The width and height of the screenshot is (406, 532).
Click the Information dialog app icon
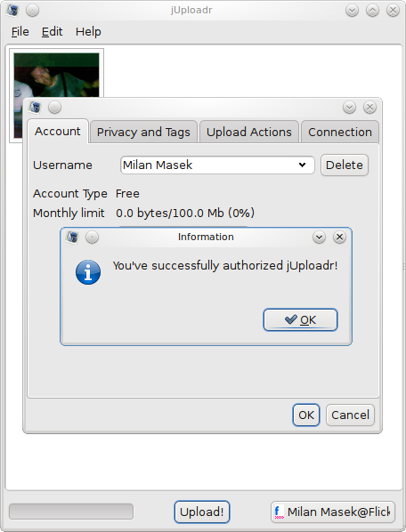(x=72, y=237)
